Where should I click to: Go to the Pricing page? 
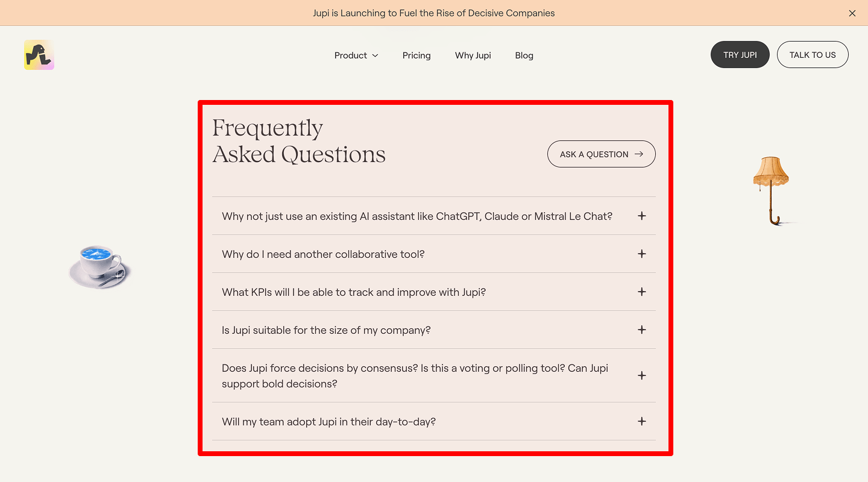[417, 55]
